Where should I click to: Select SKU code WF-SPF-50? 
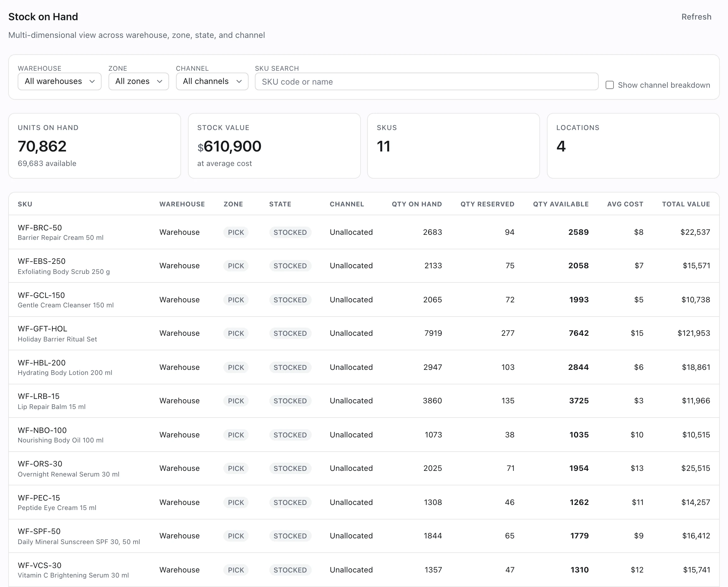click(39, 531)
